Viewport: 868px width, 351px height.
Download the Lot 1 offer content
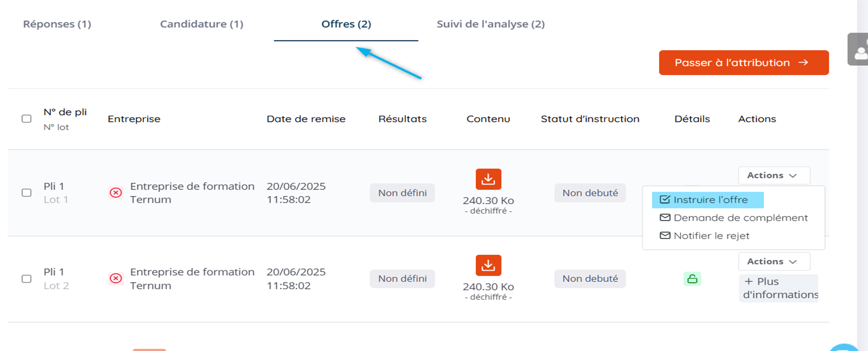pos(488,179)
